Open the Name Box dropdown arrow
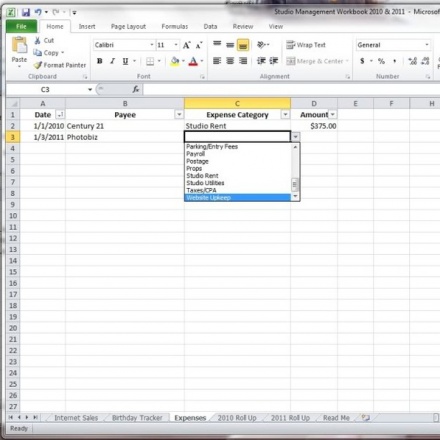 click(90, 89)
